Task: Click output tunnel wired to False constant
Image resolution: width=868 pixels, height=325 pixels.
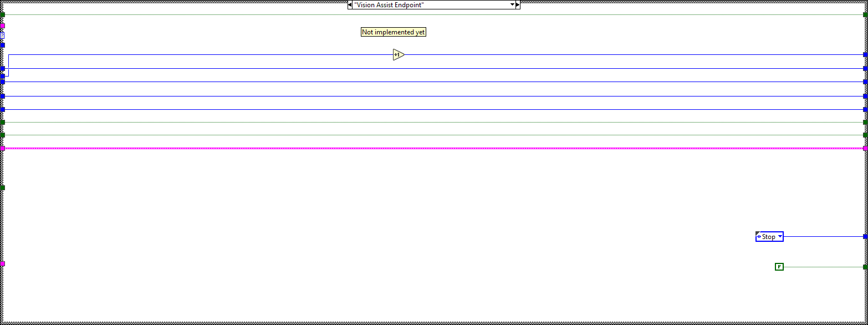Action: (865, 267)
